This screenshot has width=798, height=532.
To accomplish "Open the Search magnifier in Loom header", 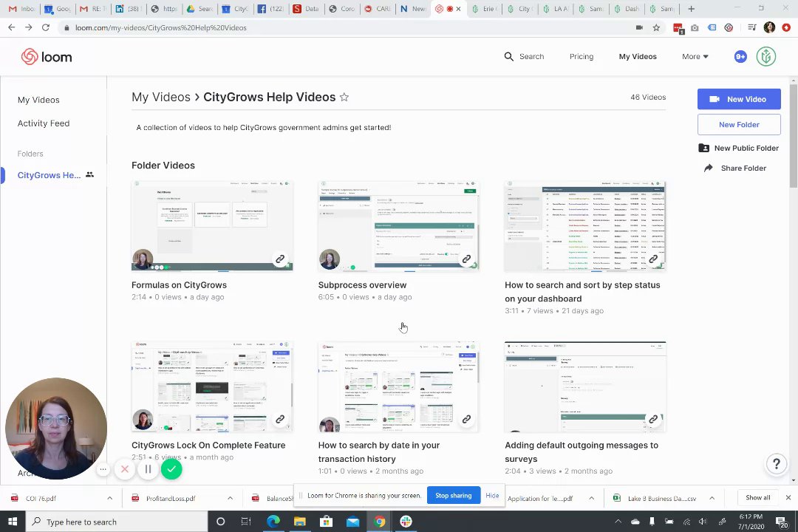I will click(508, 56).
